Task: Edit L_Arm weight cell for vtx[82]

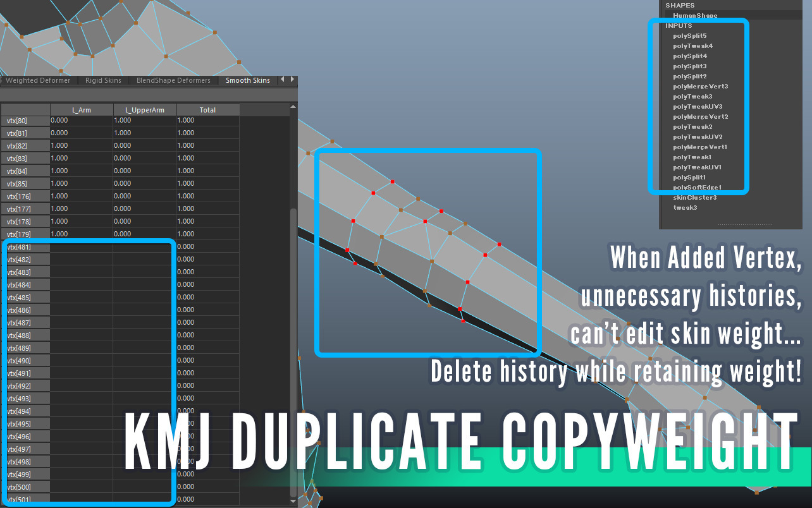Action: tap(82, 146)
